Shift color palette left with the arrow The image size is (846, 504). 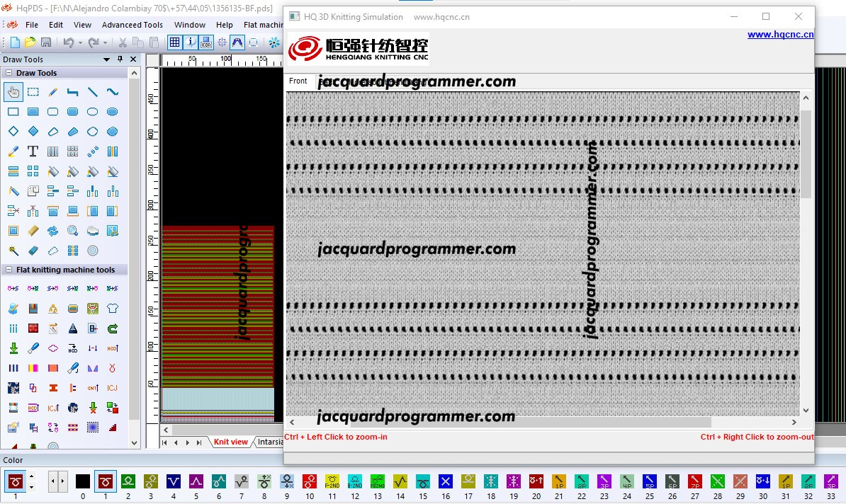52,481
